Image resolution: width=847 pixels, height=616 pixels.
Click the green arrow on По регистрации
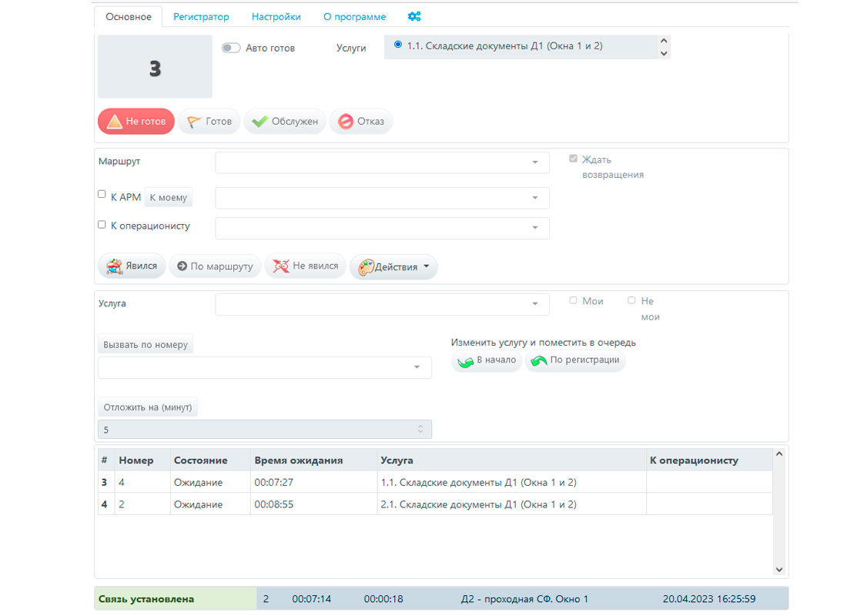click(x=538, y=360)
